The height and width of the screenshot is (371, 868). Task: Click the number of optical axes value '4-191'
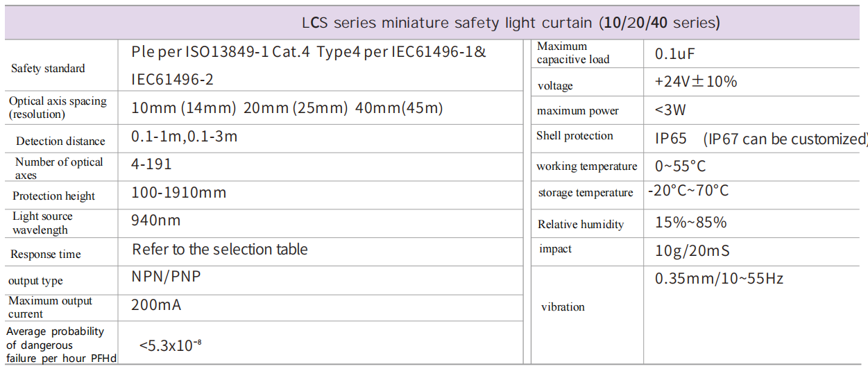151,164
